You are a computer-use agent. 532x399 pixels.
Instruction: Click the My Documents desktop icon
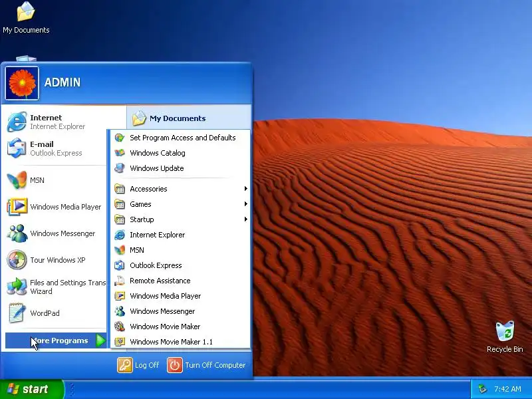point(26,11)
